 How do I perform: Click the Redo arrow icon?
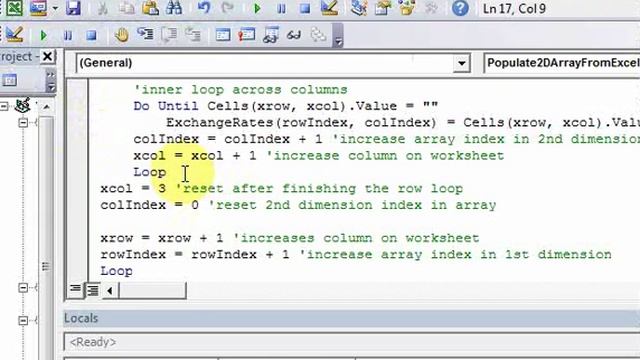[x=227, y=8]
